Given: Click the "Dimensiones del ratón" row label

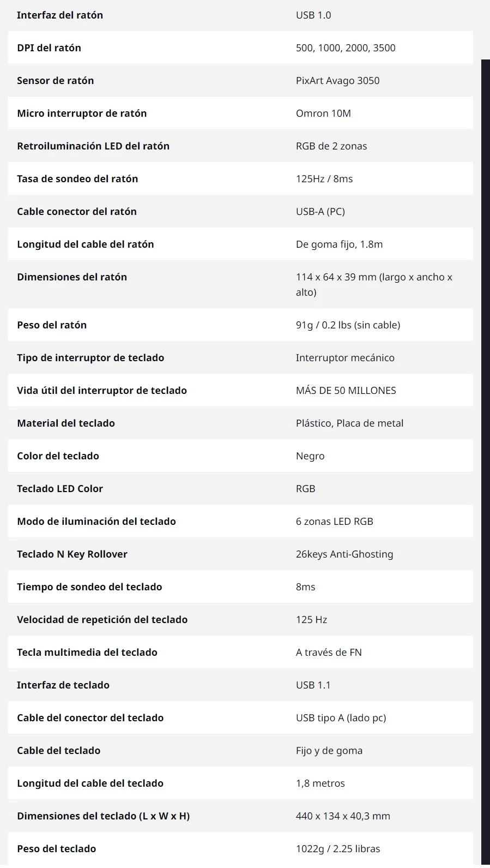Looking at the screenshot, I should click(x=72, y=277).
